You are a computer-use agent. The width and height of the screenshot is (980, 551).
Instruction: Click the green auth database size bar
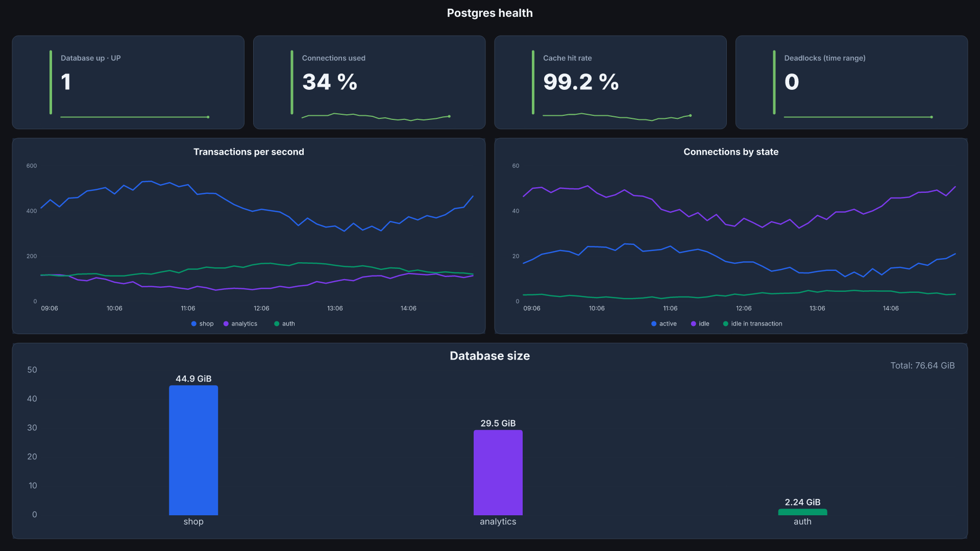pyautogui.click(x=802, y=512)
